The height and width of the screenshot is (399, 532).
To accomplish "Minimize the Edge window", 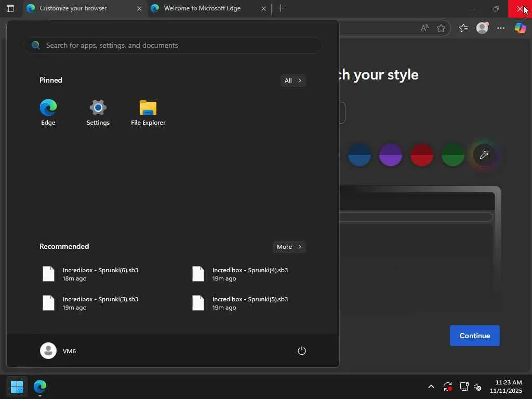I will pos(472,8).
